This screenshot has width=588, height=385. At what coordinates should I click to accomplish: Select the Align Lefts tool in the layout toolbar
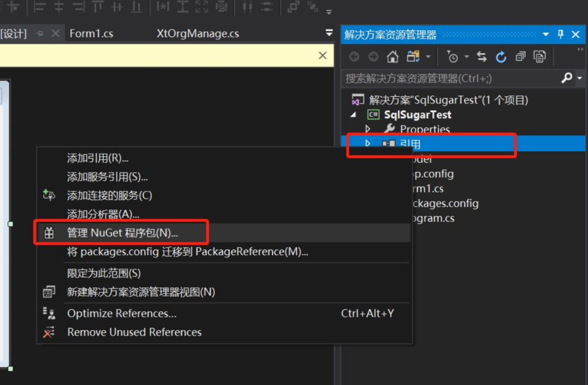41,7
